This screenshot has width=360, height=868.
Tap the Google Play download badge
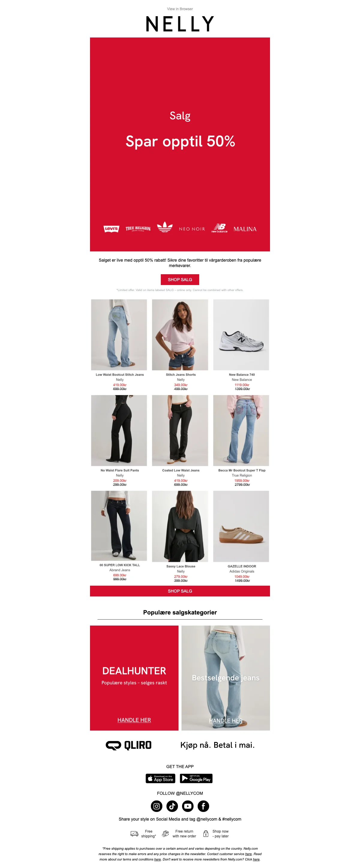(x=196, y=778)
